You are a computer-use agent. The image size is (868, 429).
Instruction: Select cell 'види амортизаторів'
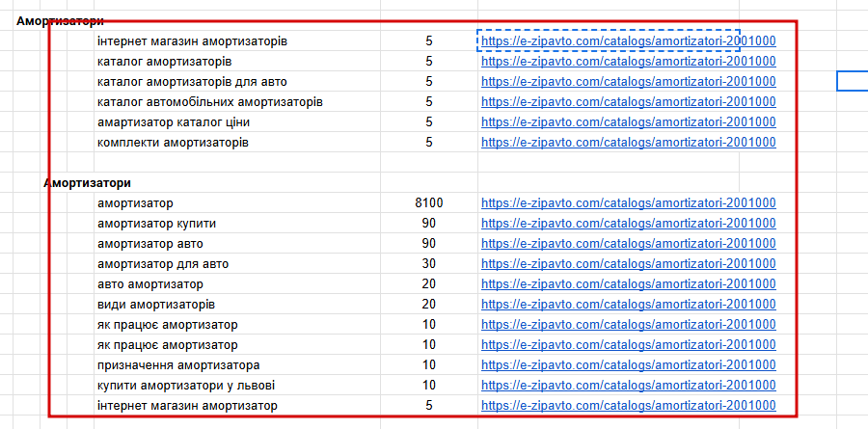156,305
